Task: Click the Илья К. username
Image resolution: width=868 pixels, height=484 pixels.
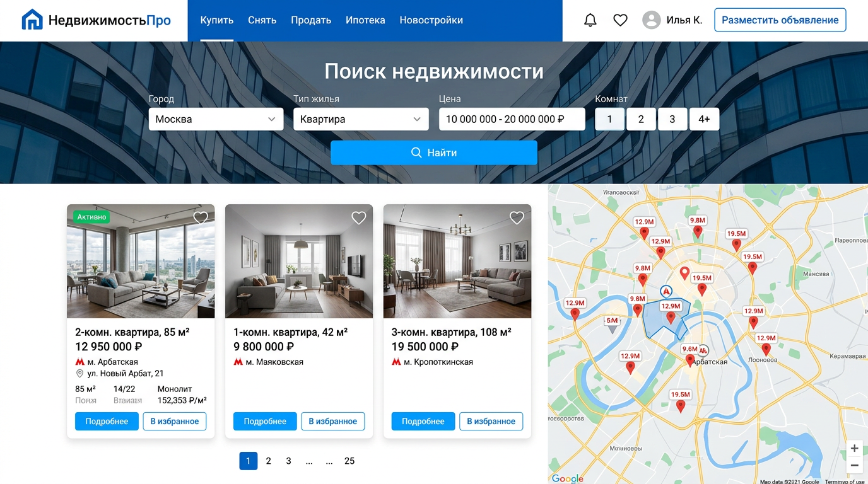Action: click(x=684, y=20)
